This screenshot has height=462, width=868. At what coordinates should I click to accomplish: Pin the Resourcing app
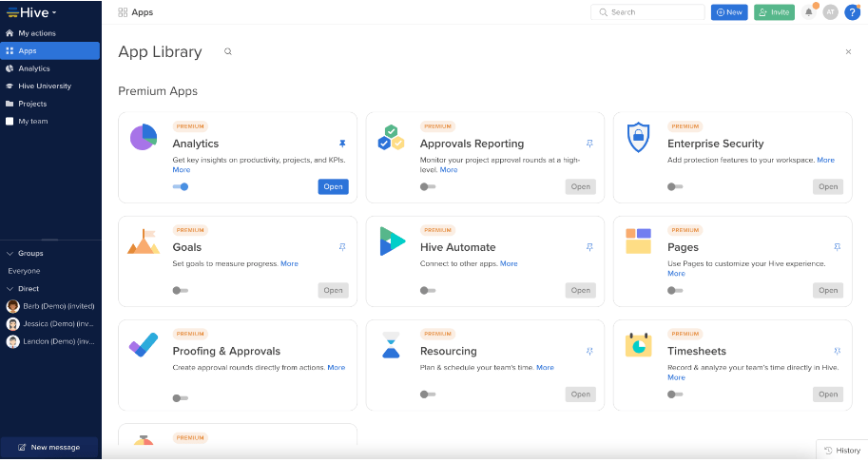(x=589, y=351)
